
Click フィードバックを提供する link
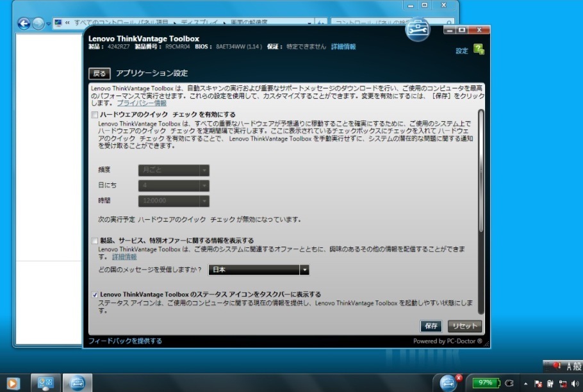point(125,341)
